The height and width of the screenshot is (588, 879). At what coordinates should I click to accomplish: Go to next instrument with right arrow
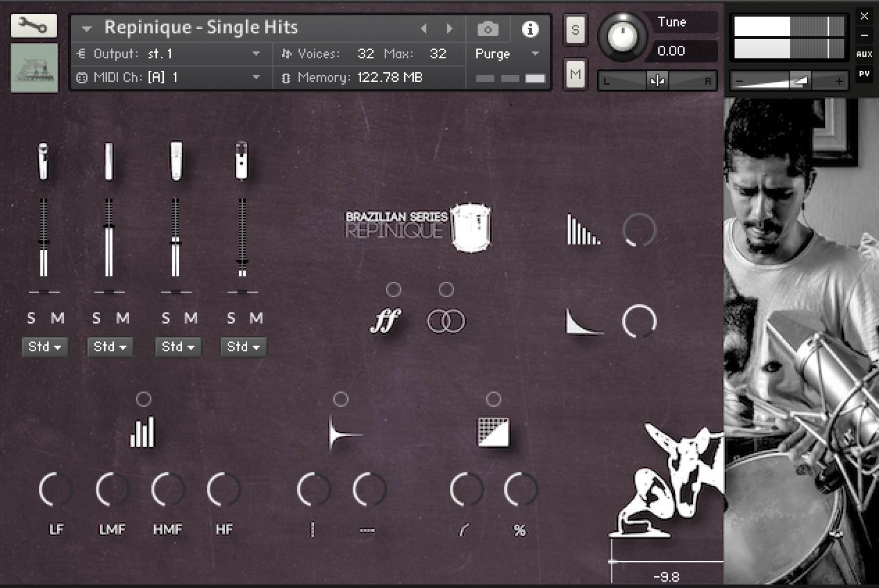[450, 28]
